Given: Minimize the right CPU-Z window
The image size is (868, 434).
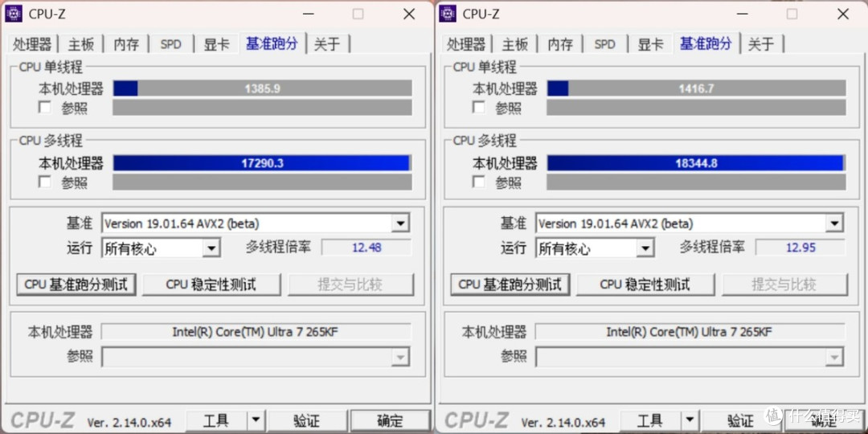Looking at the screenshot, I should point(741,14).
